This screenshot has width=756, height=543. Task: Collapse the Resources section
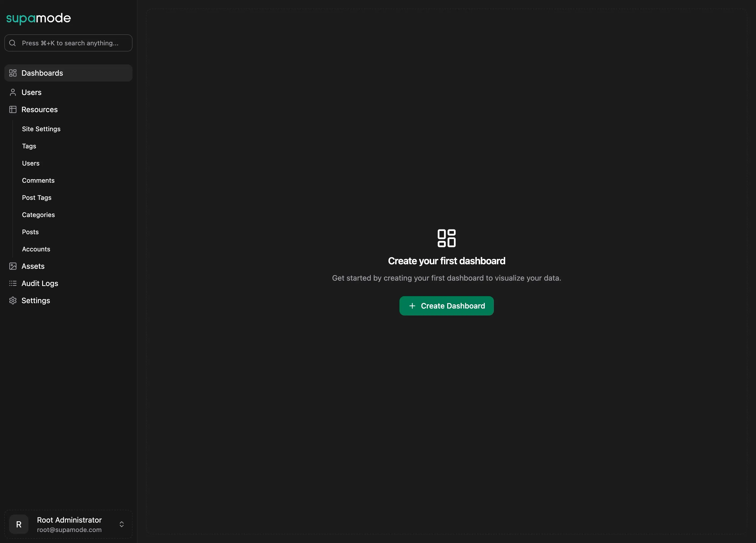click(x=40, y=109)
